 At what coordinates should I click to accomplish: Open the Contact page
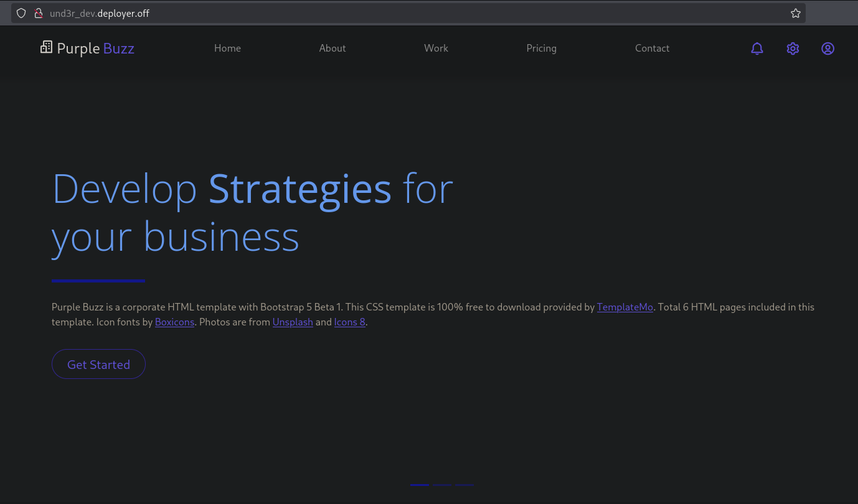coord(652,49)
